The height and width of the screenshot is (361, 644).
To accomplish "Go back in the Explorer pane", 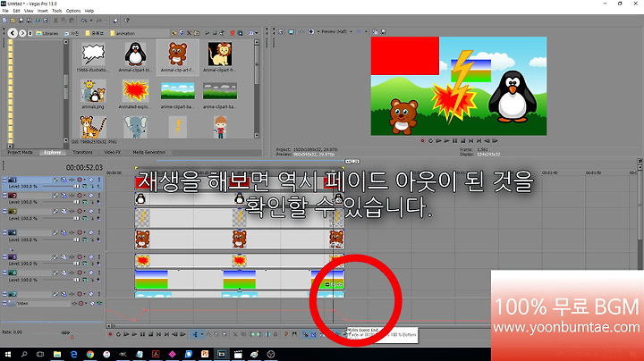I will 13,33.
